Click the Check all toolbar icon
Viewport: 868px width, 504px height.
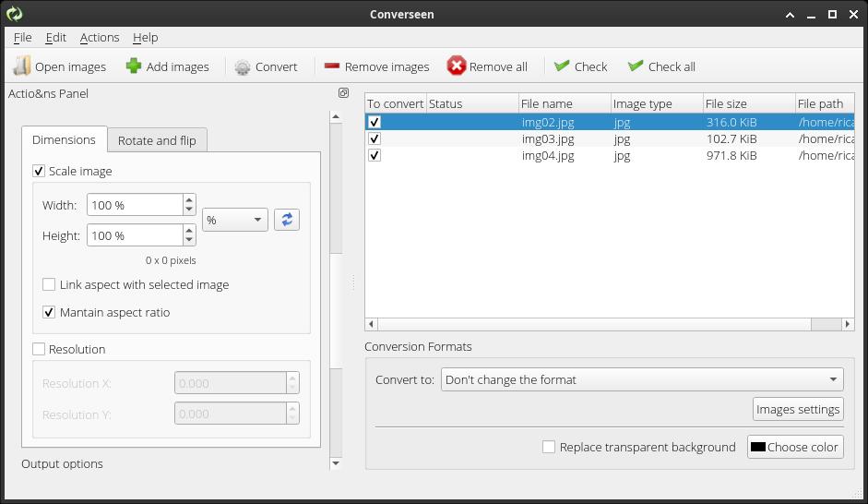[636, 66]
